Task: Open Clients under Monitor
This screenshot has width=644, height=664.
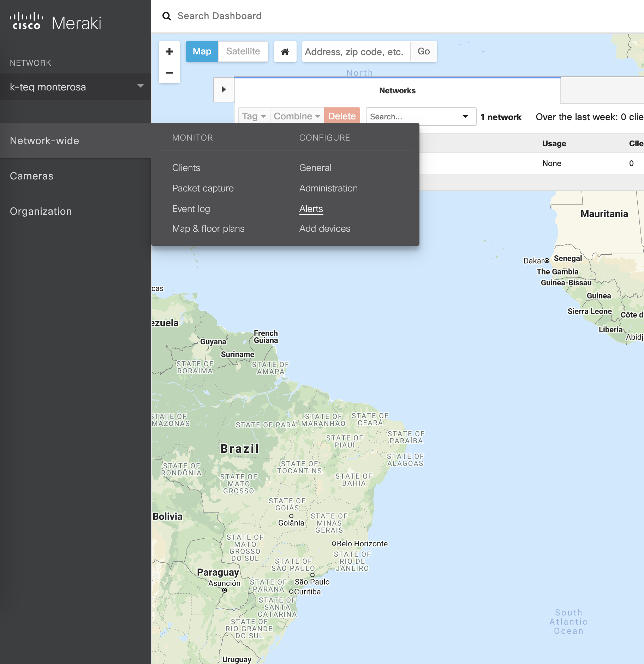Action: coord(186,168)
